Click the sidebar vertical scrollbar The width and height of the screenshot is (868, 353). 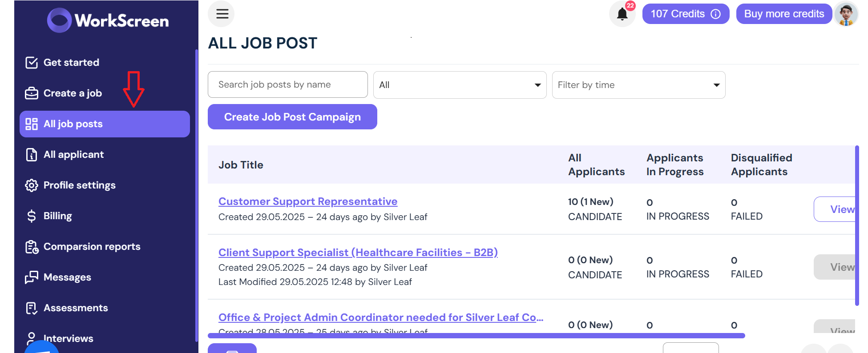196,196
